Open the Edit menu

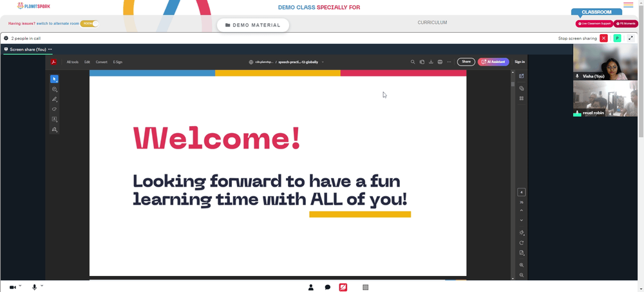pos(87,62)
